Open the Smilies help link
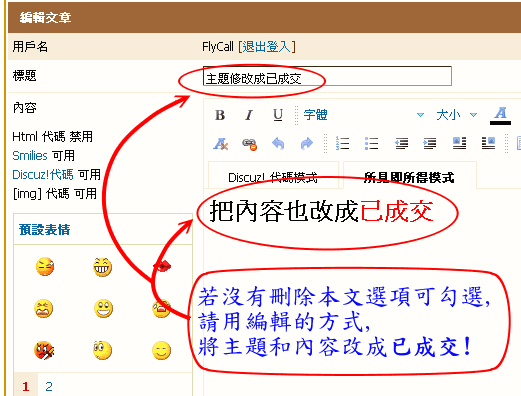The image size is (521, 396). pyautogui.click(x=30, y=156)
